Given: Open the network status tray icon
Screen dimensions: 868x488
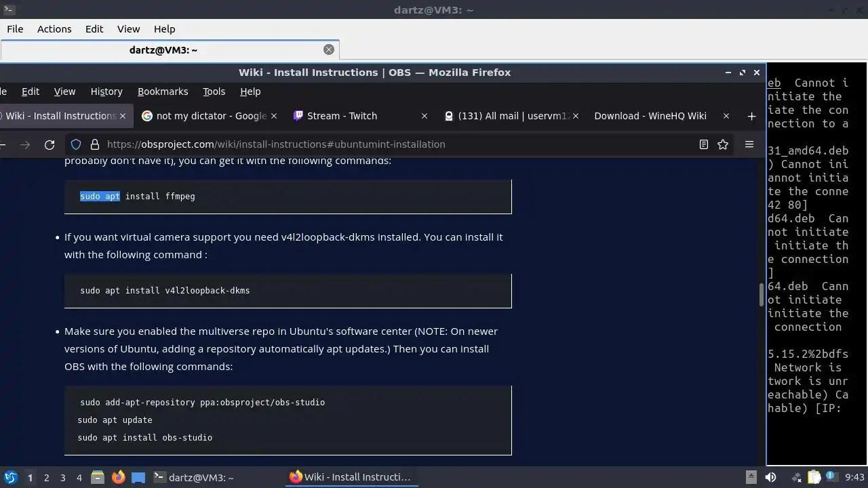Looking at the screenshot, I should point(795,477).
